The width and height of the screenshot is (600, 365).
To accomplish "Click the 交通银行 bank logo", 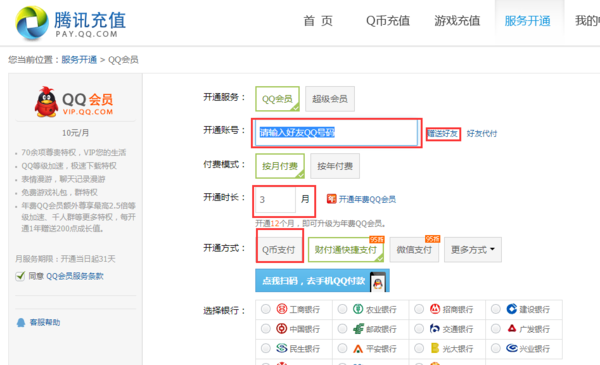I will (x=435, y=328).
